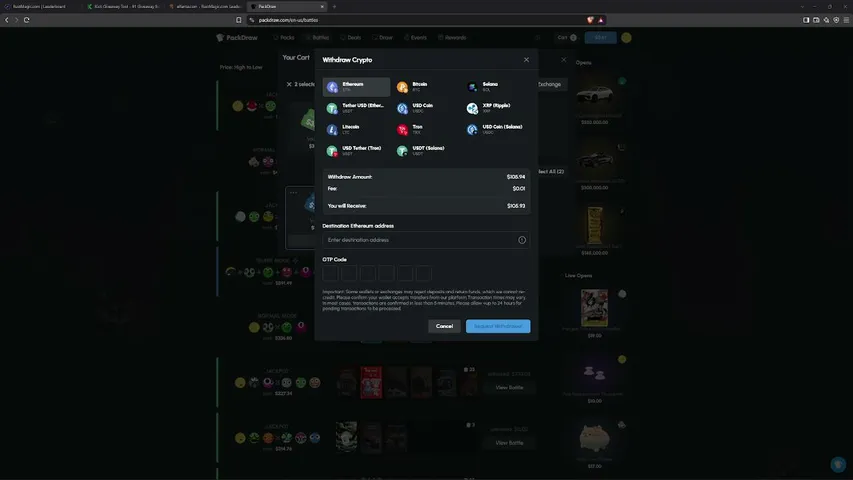
Task: Click the Brave Rewards triangle icon
Action: 601,20
